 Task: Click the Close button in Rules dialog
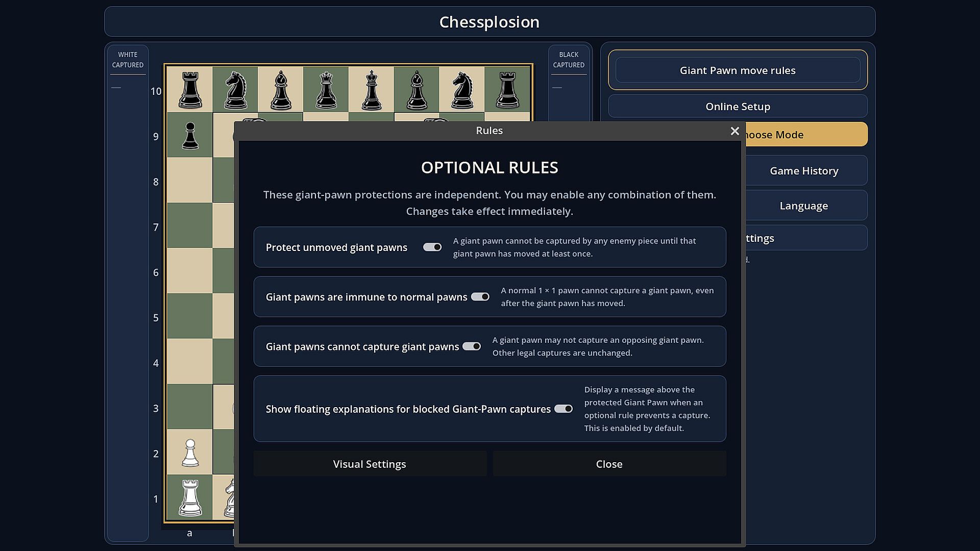coord(609,464)
